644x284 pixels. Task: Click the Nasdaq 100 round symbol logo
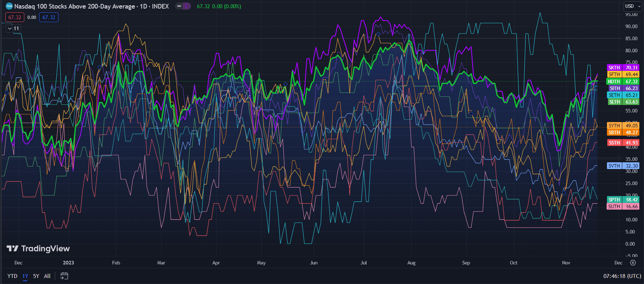point(9,6)
